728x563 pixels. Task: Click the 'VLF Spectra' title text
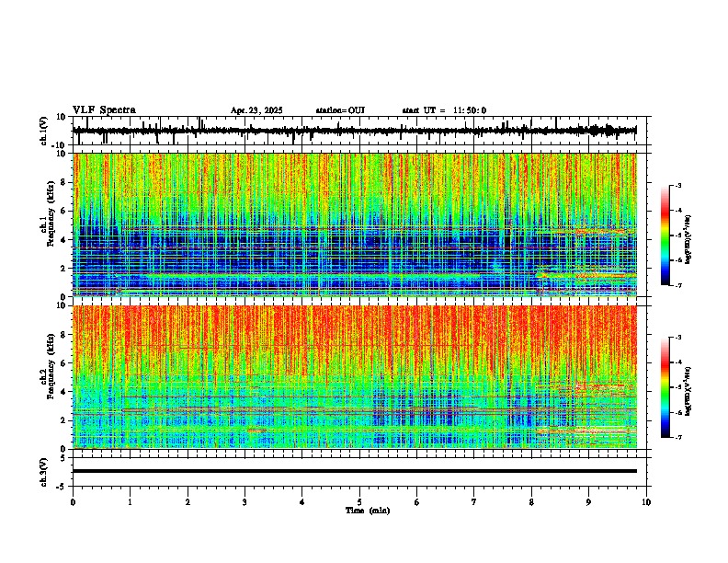104,110
